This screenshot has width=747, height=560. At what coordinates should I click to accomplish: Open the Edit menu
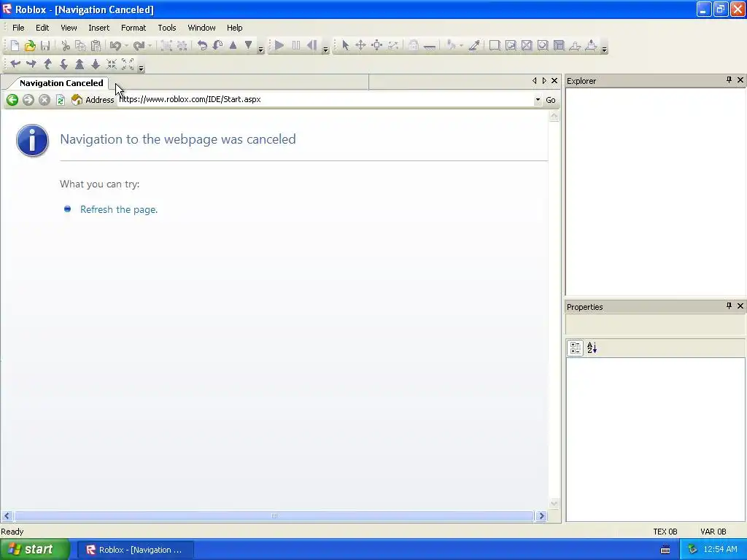point(42,28)
